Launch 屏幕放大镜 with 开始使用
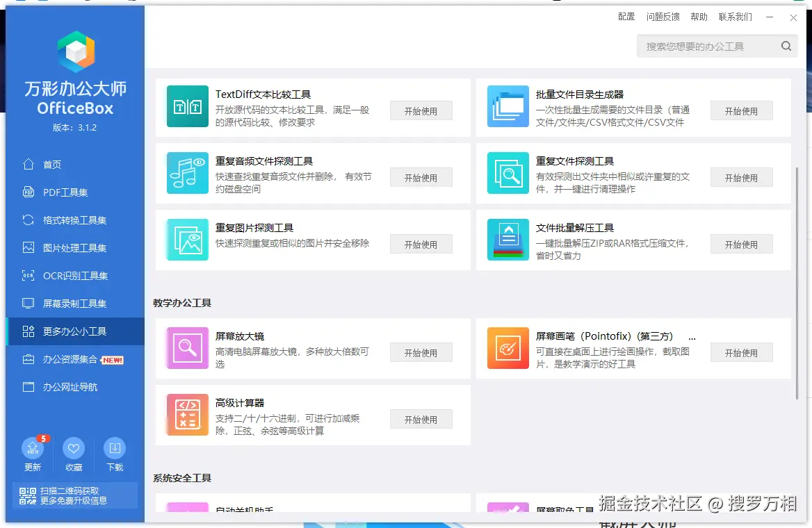The width and height of the screenshot is (812, 528). pos(421,352)
